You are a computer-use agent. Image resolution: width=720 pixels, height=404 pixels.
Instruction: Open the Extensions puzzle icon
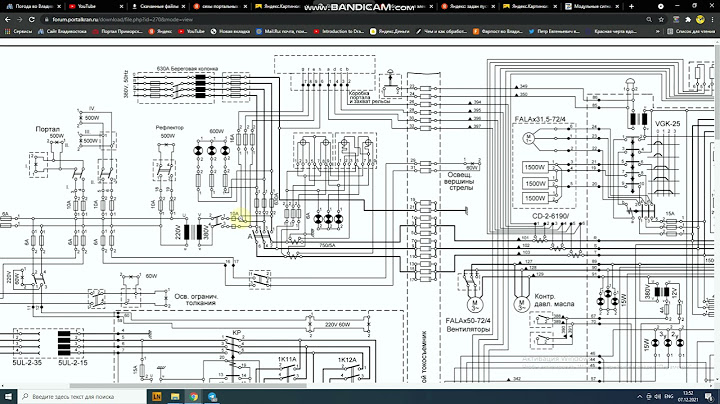[688, 20]
